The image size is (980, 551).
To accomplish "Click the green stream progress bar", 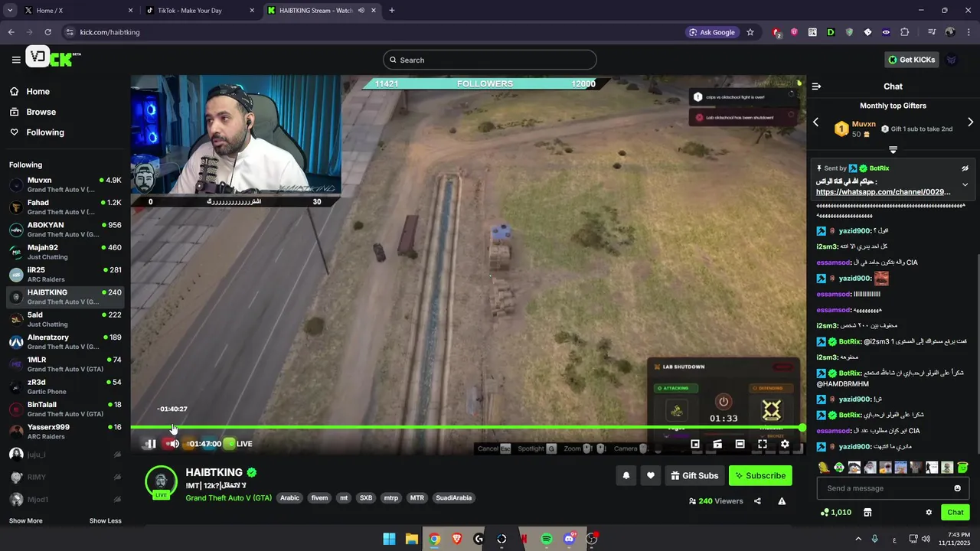I will pyautogui.click(x=467, y=427).
